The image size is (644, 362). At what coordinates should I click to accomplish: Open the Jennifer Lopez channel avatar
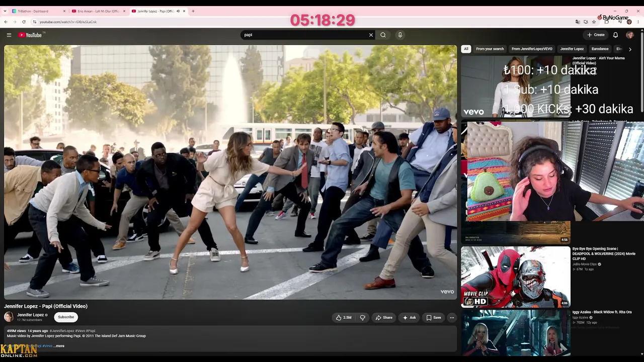[x=9, y=317]
